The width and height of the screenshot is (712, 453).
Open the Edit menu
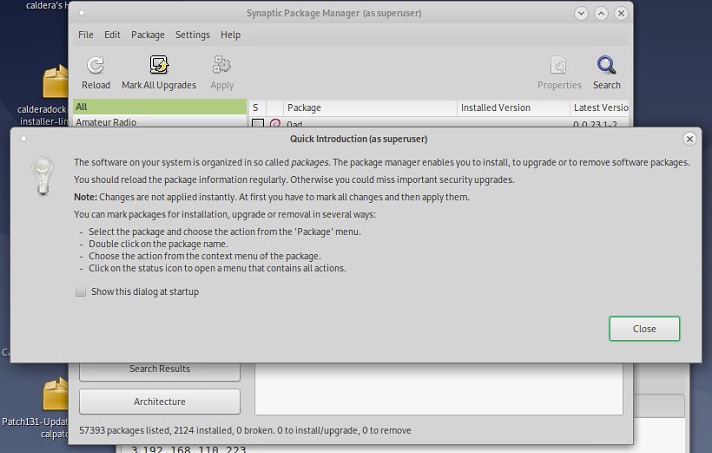[112, 34]
